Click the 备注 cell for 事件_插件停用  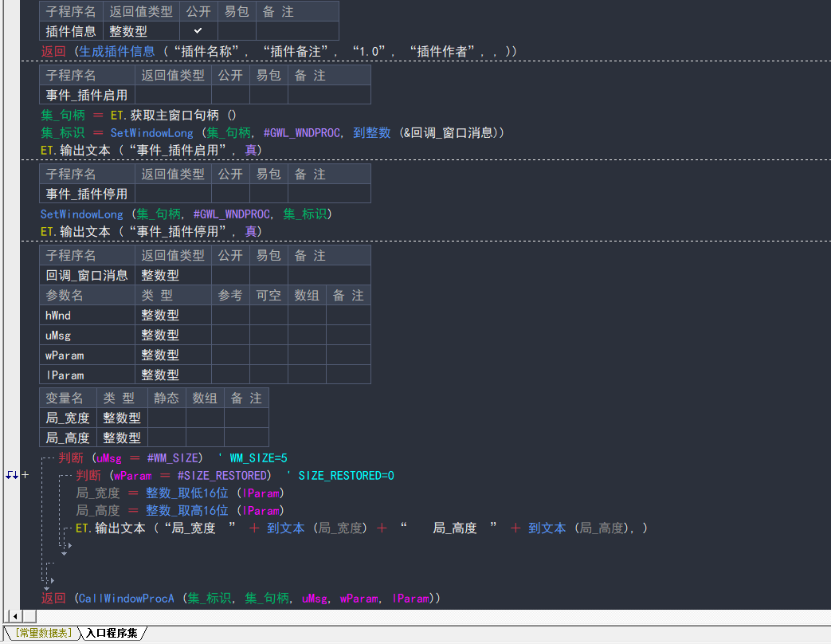(x=329, y=194)
